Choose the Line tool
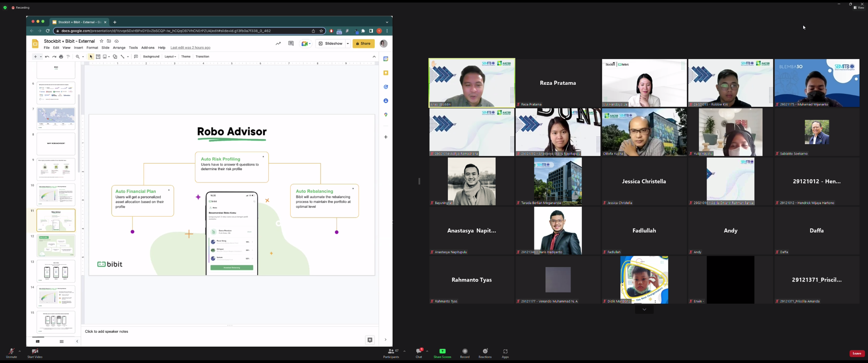 [123, 56]
